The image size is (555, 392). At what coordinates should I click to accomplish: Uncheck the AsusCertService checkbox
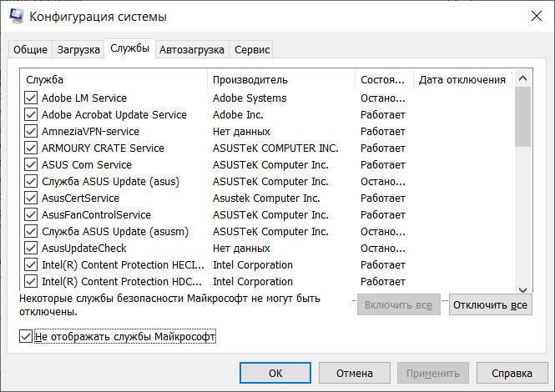pyautogui.click(x=31, y=199)
